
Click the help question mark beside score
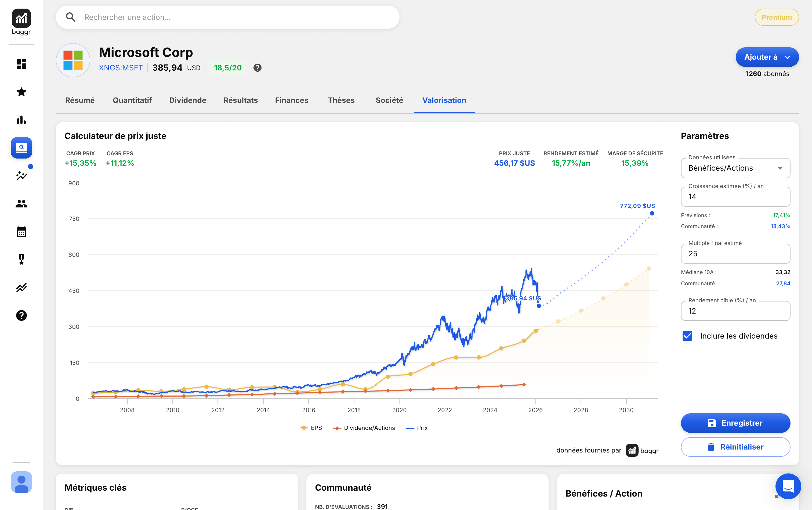(x=257, y=68)
